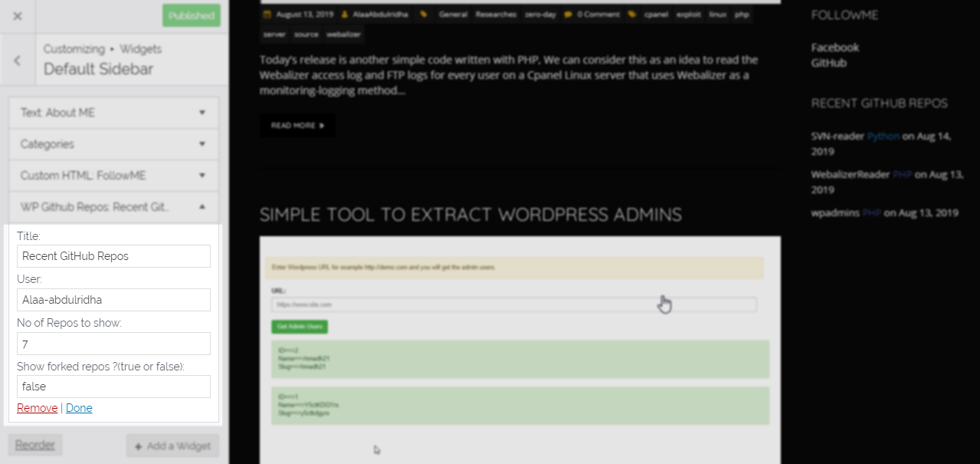Click the php tag
This screenshot has width=980, height=464.
(x=742, y=15)
